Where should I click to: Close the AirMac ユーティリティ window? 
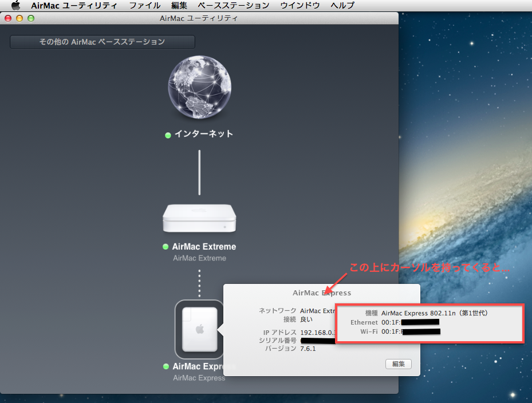pyautogui.click(x=8, y=18)
